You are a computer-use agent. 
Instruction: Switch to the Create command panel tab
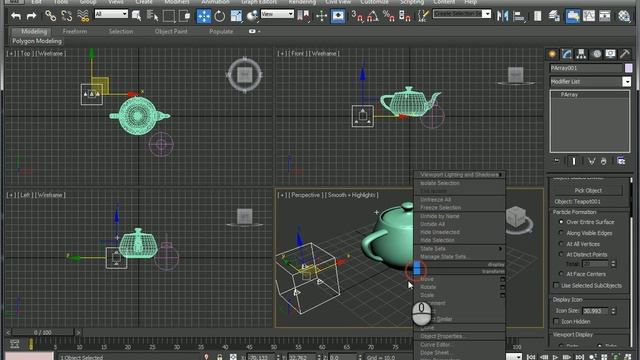tap(552, 54)
